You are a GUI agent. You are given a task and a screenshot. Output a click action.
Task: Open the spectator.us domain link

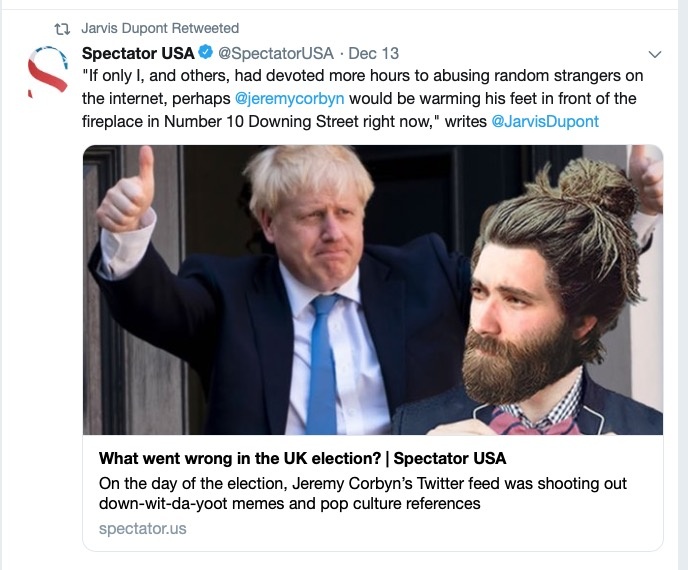click(143, 529)
